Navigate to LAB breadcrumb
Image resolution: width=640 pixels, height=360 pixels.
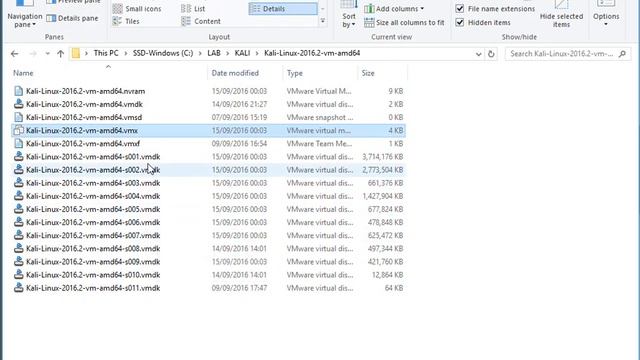coord(213,53)
